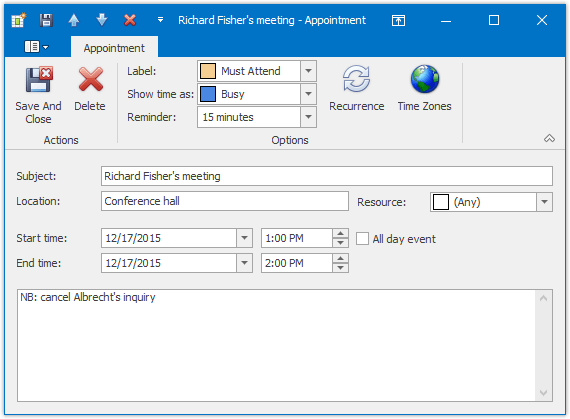Open the Show time as Busy dropdown

pyautogui.click(x=308, y=94)
